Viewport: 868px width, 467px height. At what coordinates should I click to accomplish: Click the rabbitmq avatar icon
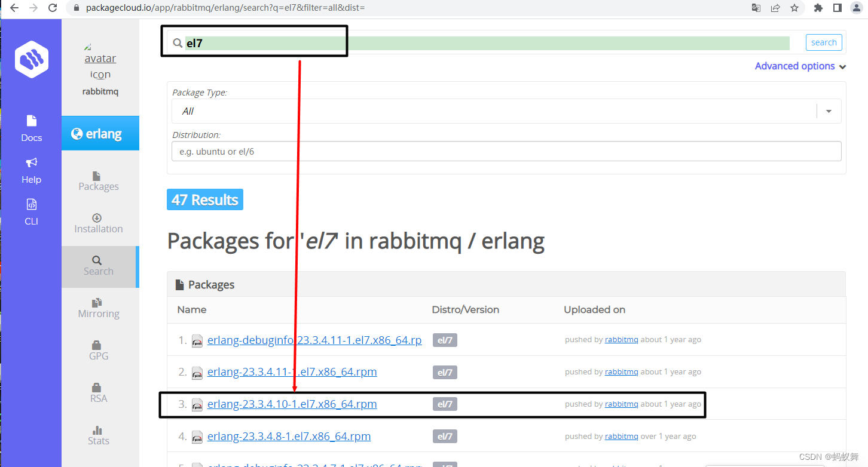click(100, 62)
